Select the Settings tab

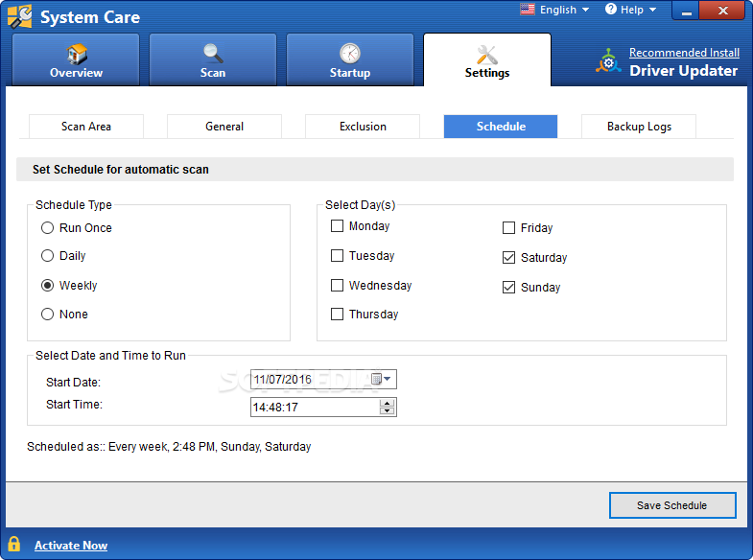(487, 59)
